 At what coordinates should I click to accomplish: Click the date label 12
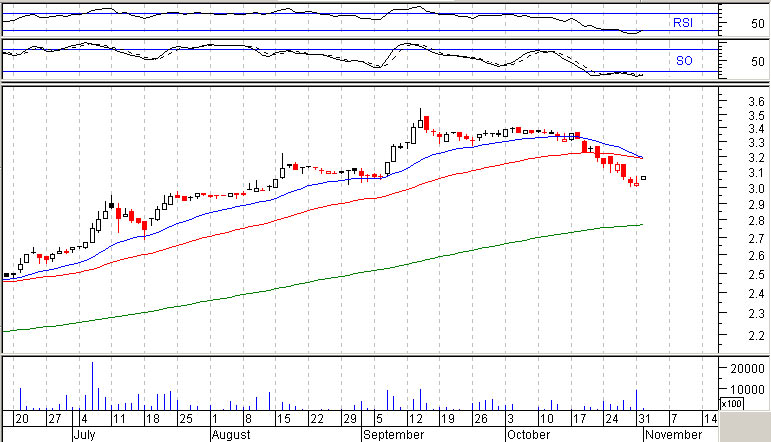pos(415,419)
